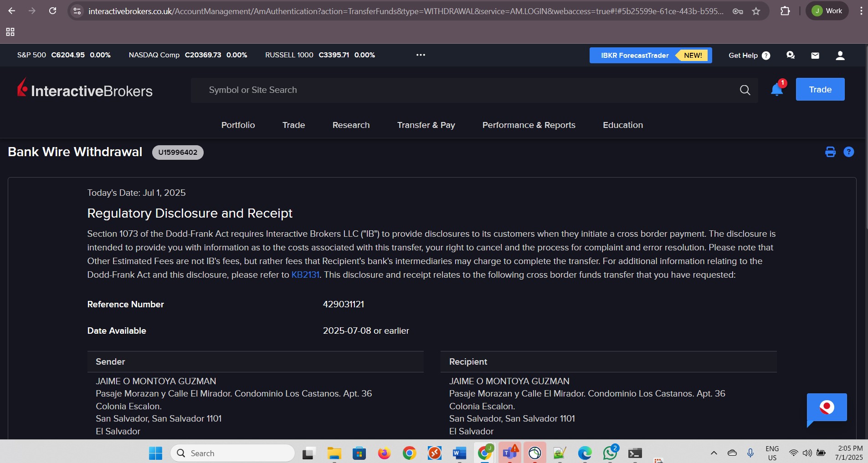Screen dimensions: 868x463
Task: Open WhatsApp from taskbar
Action: pyautogui.click(x=610, y=453)
